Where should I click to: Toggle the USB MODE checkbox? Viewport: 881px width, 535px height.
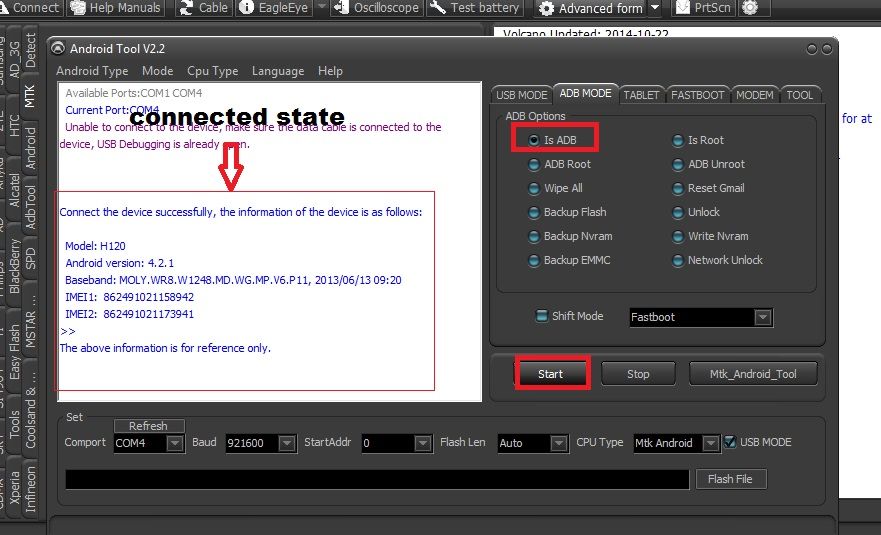(730, 442)
